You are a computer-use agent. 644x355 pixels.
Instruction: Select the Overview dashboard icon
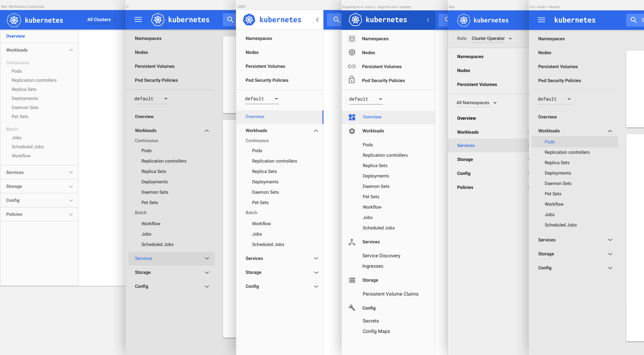[352, 117]
